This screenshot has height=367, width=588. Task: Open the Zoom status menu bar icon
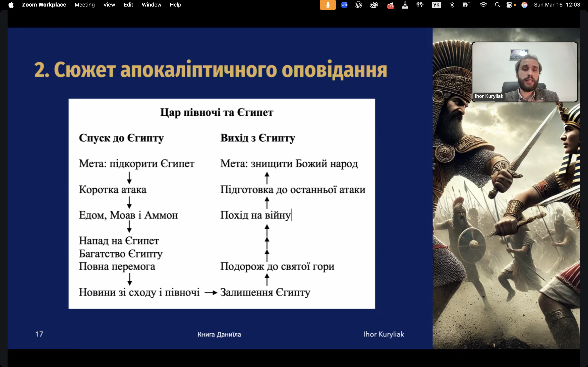[x=344, y=5]
